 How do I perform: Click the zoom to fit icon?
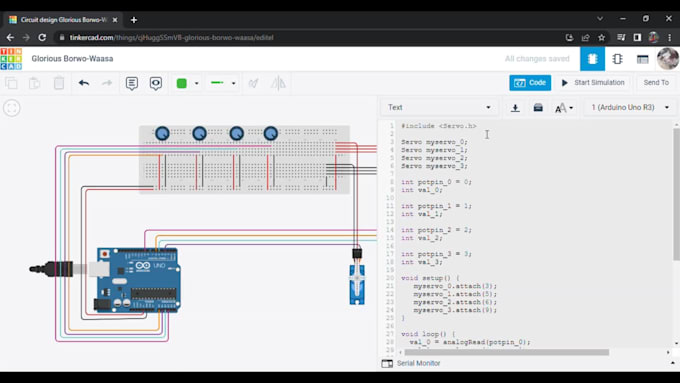(x=12, y=108)
